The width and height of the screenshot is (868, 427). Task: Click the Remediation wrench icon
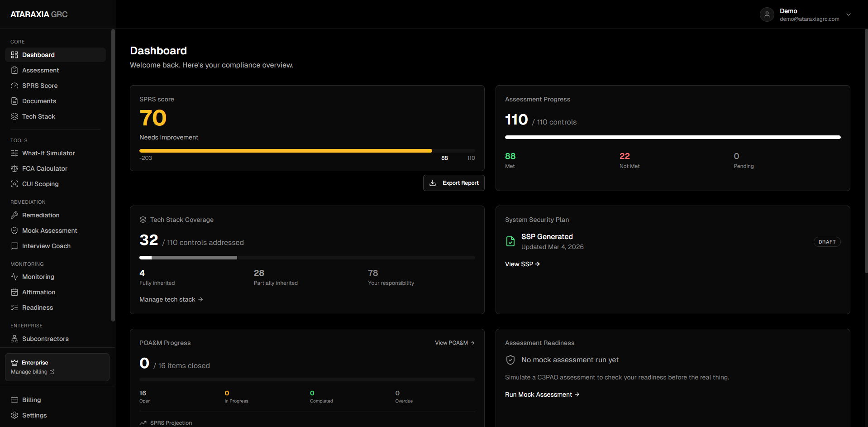pos(14,215)
